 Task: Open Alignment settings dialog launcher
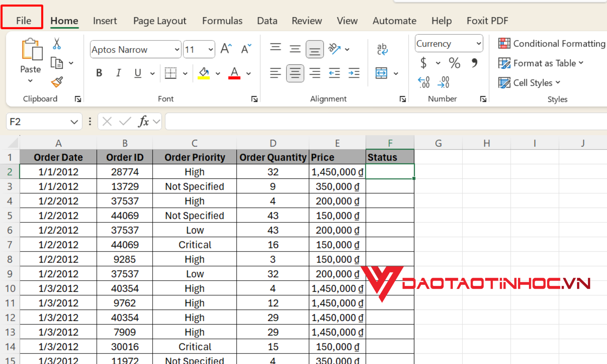click(403, 99)
